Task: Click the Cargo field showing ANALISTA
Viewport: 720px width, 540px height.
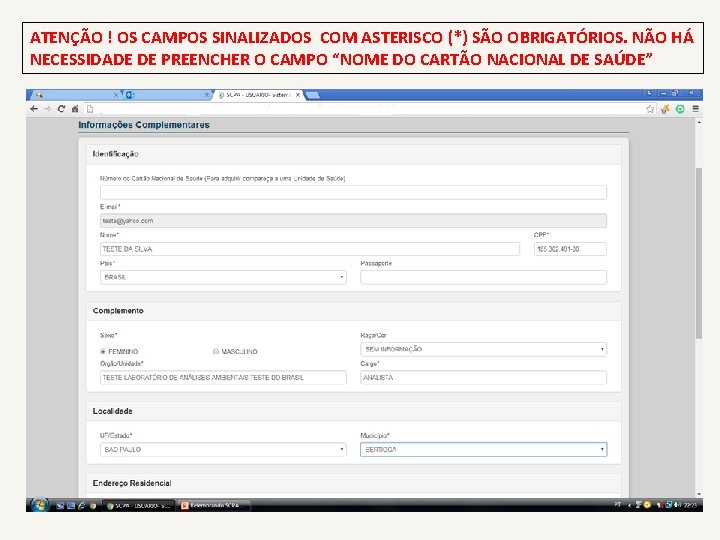Action: coord(484,377)
